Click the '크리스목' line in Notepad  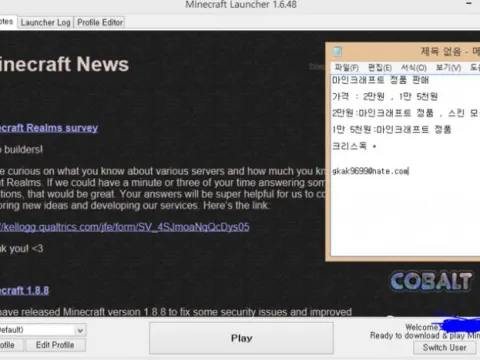click(x=354, y=146)
